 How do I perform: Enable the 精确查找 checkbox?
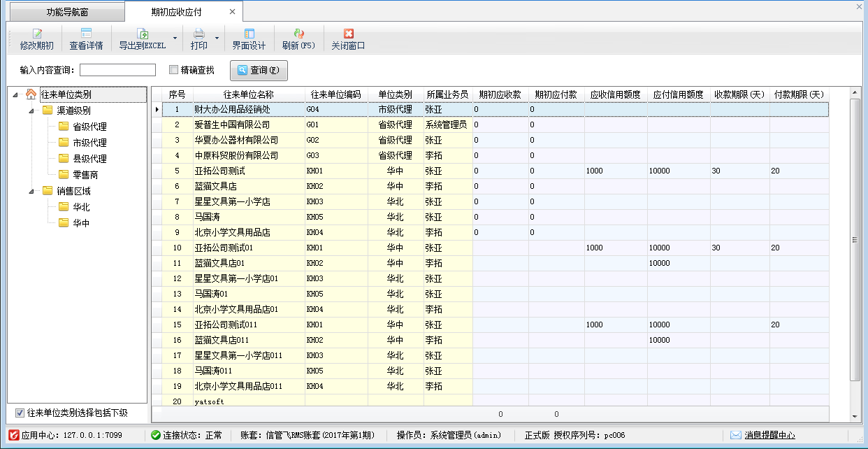pyautogui.click(x=174, y=70)
